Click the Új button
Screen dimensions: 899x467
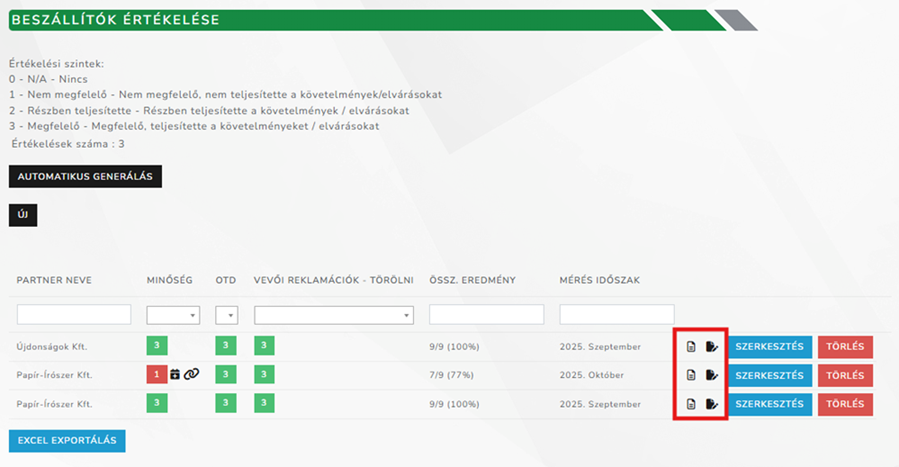(x=23, y=215)
